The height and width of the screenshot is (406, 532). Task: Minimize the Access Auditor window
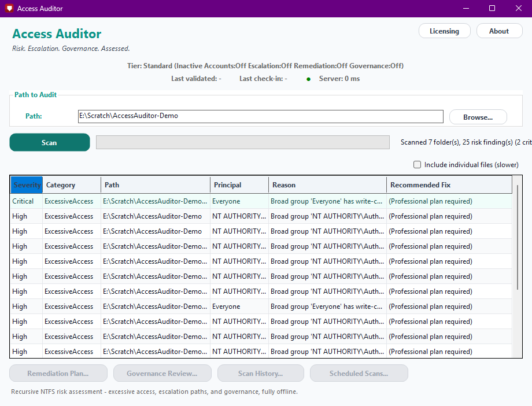466,9
